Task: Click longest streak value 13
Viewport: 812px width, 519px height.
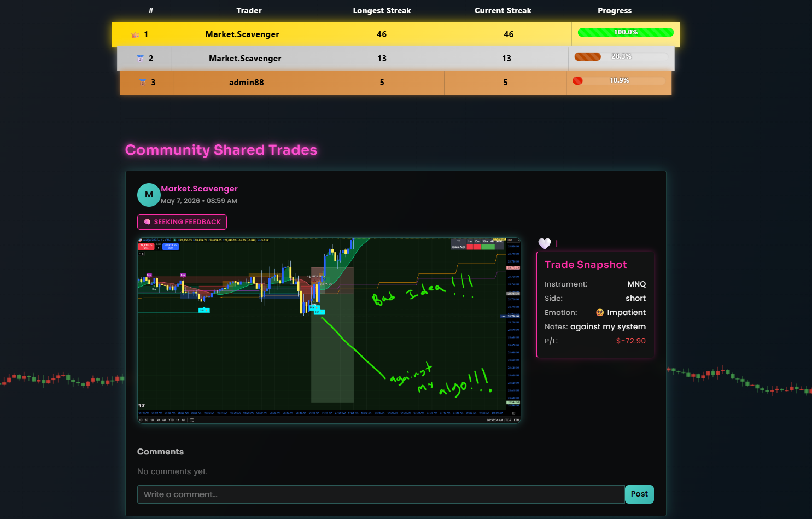Action: [382, 59]
